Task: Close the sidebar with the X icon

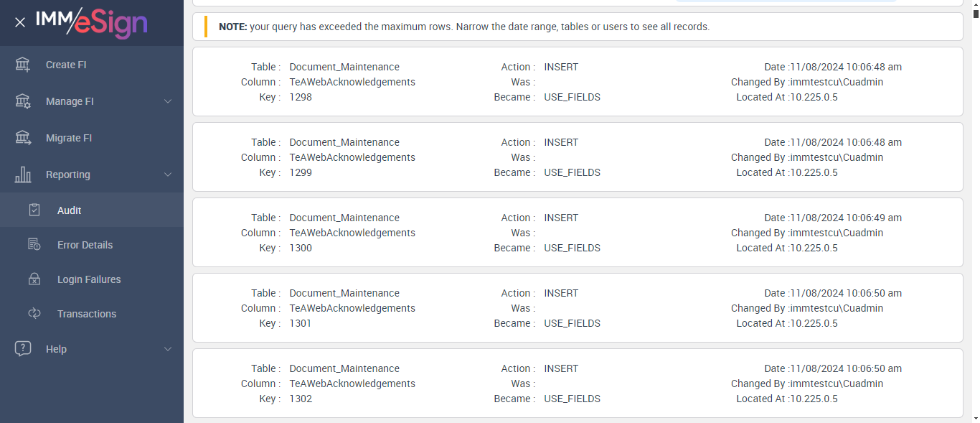Action: tap(20, 22)
